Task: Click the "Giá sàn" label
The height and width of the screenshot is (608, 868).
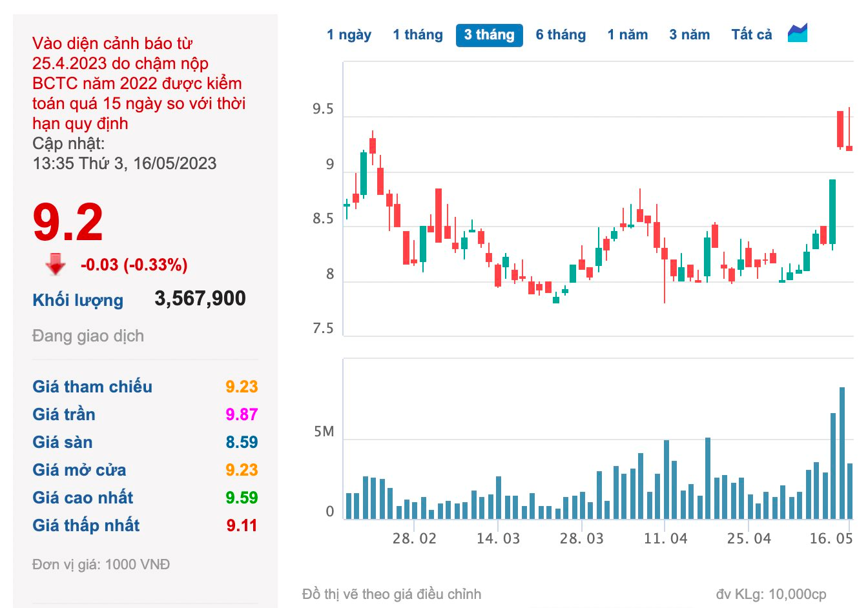Action: pos(63,442)
